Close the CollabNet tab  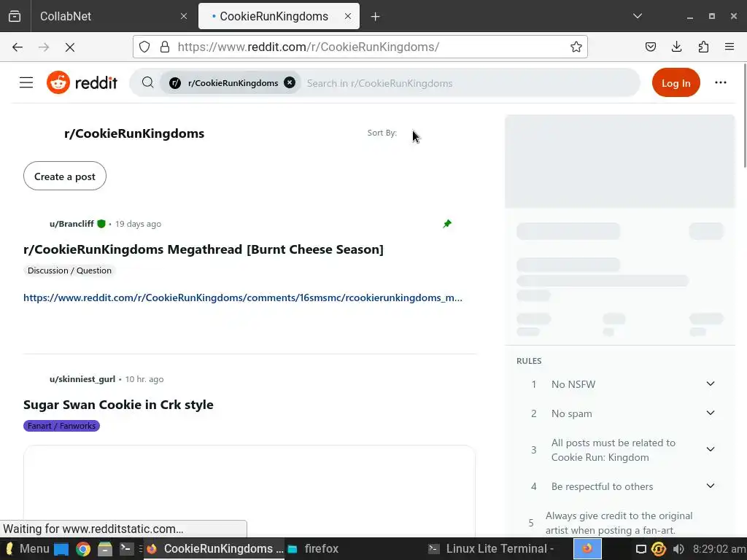(x=184, y=16)
